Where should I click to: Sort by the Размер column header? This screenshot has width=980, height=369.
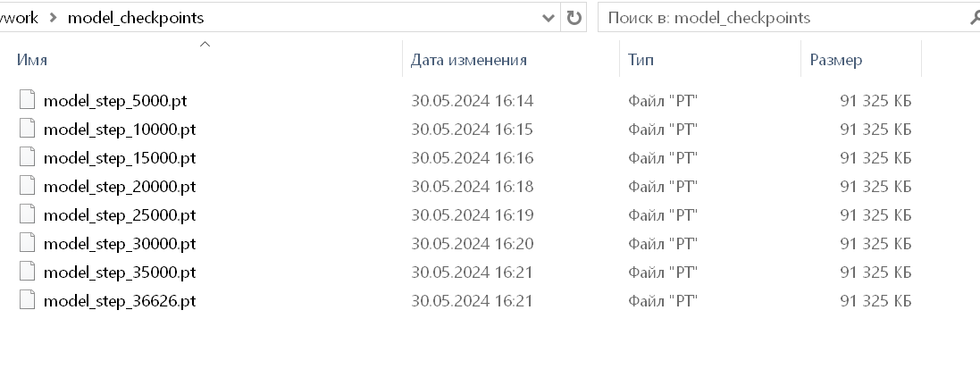tap(861, 60)
